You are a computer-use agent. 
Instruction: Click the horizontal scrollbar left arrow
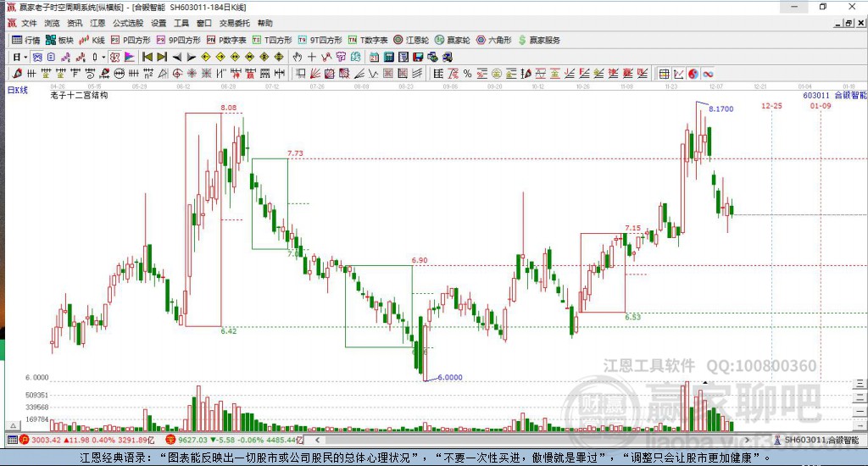coord(317,440)
